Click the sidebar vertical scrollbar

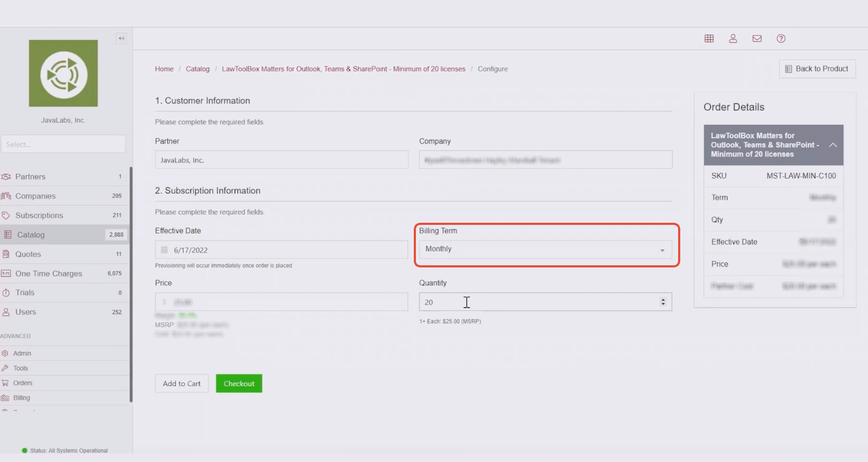(x=131, y=284)
